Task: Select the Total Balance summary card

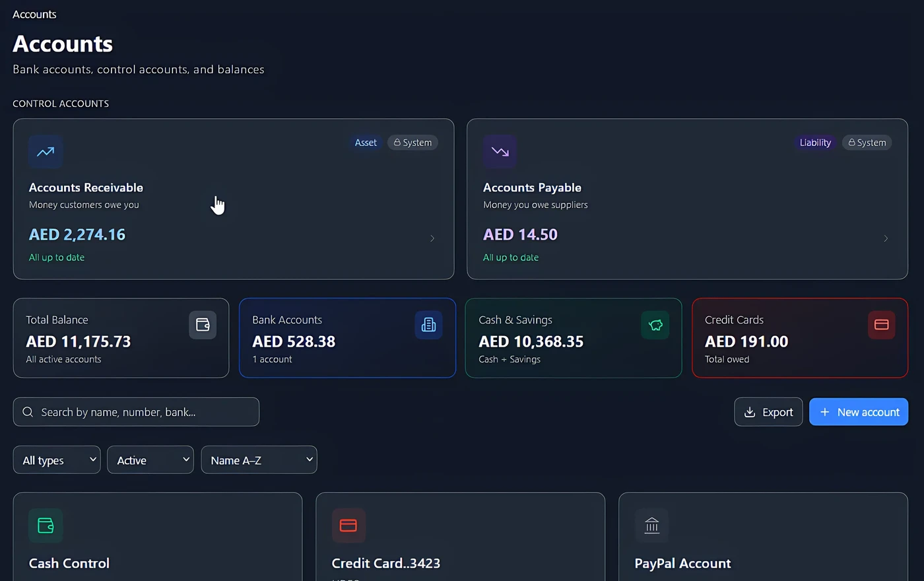Action: coord(121,338)
